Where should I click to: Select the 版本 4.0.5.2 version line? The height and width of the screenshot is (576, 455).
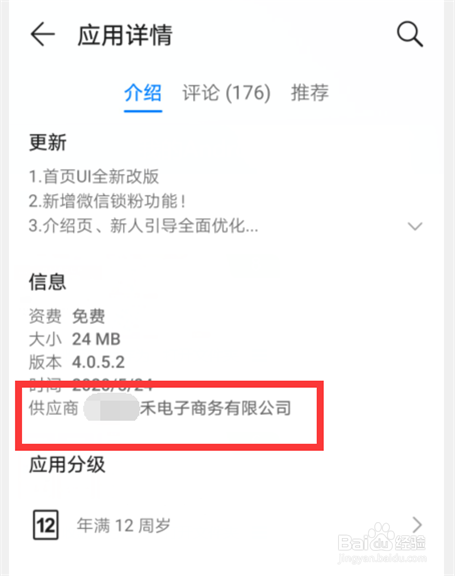(x=77, y=362)
